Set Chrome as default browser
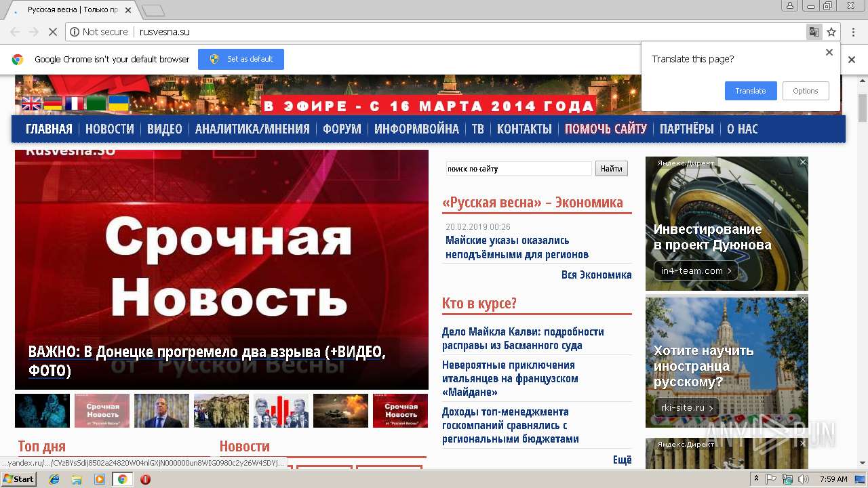The image size is (868, 488). pyautogui.click(x=241, y=59)
